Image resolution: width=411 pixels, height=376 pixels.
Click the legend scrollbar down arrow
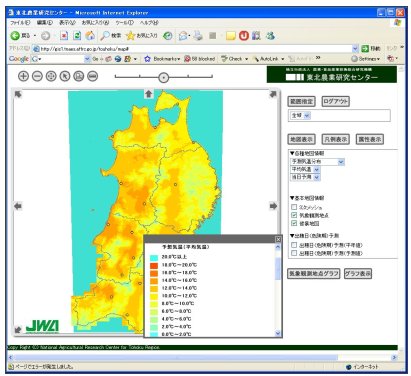coord(278,333)
